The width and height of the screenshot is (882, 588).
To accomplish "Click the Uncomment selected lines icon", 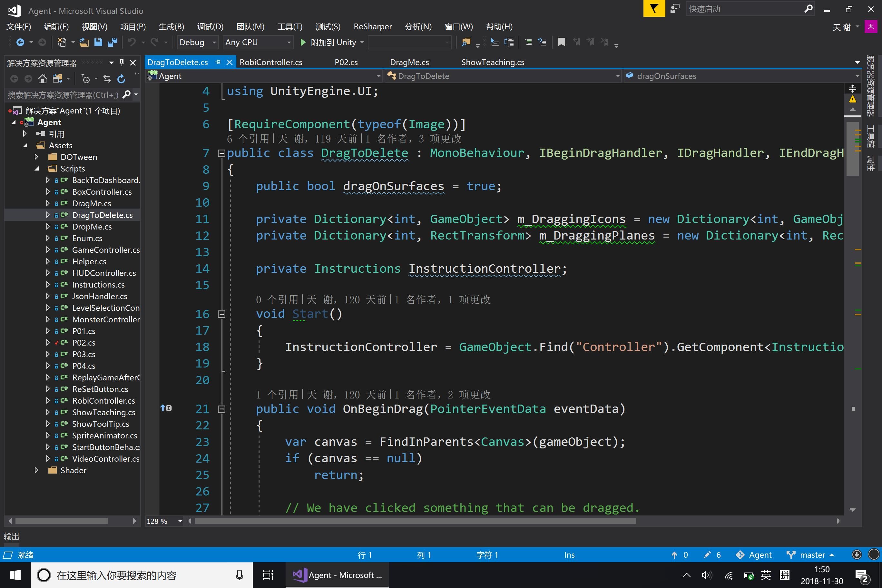I will coord(542,42).
